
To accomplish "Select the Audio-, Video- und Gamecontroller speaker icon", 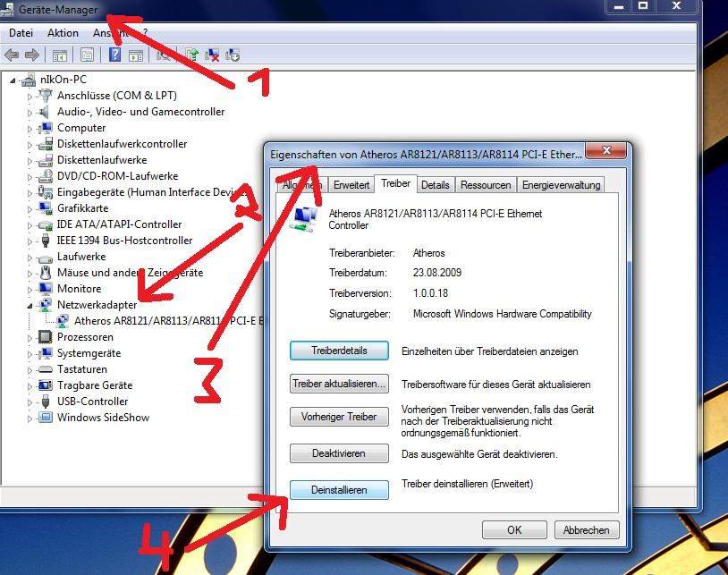I will [45, 112].
